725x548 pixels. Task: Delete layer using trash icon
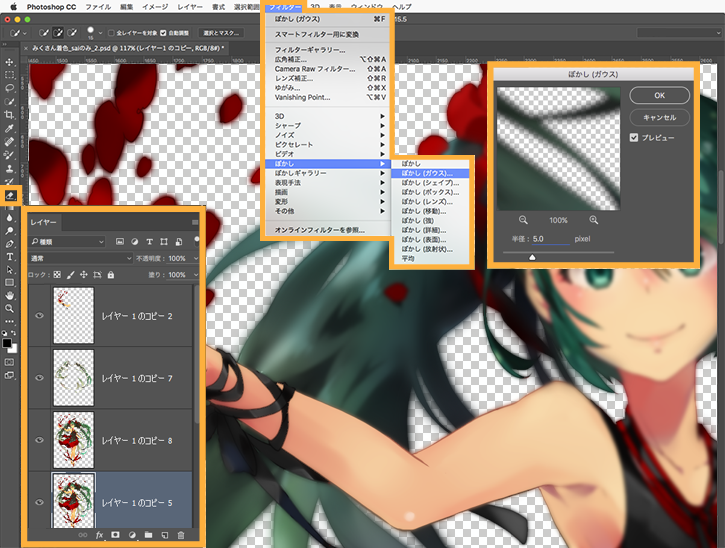tap(181, 535)
